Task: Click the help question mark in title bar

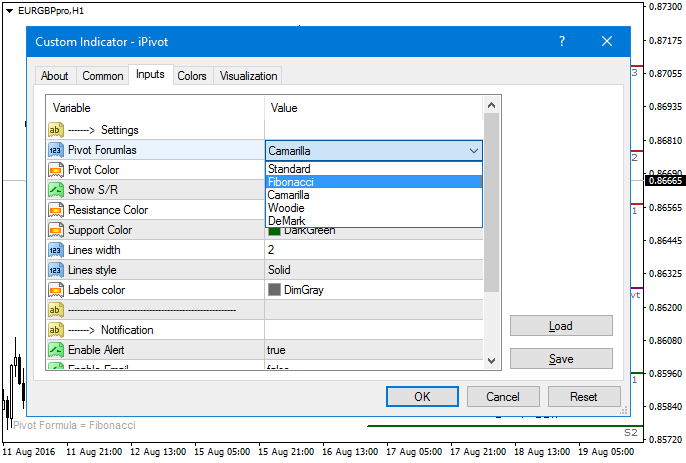Action: (562, 42)
